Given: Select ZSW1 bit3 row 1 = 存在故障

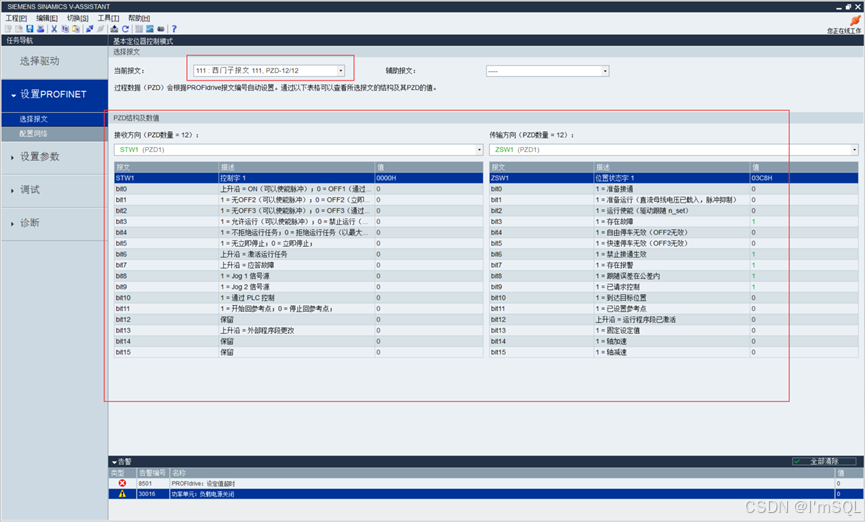Looking at the screenshot, I should pyautogui.click(x=674, y=221).
